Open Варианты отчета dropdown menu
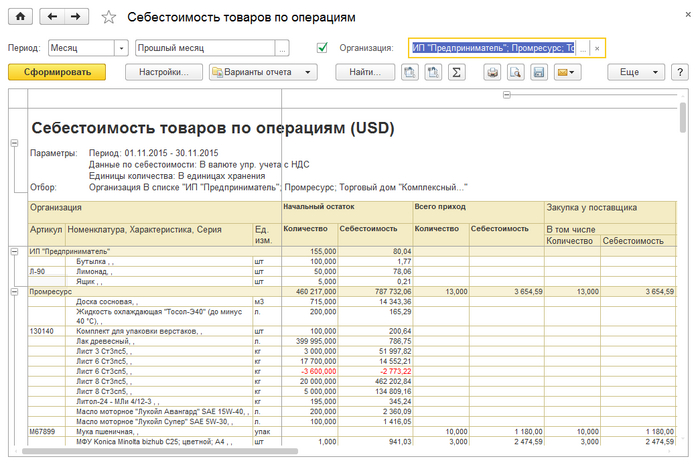700x465 pixels. (262, 72)
